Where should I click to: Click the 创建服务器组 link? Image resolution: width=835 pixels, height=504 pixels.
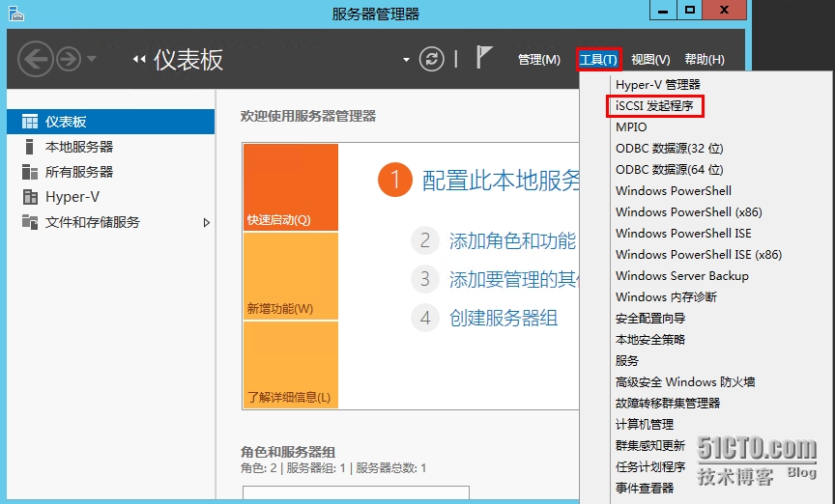coord(504,319)
